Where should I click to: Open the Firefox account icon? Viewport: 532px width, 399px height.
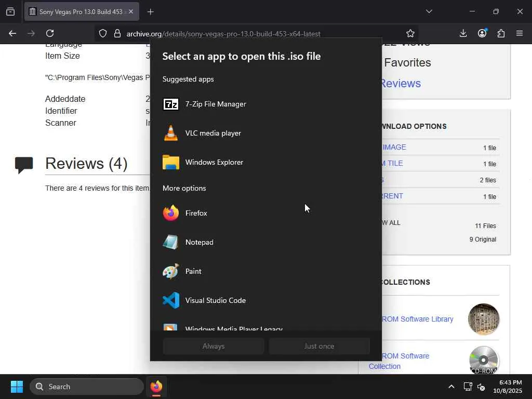482,33
